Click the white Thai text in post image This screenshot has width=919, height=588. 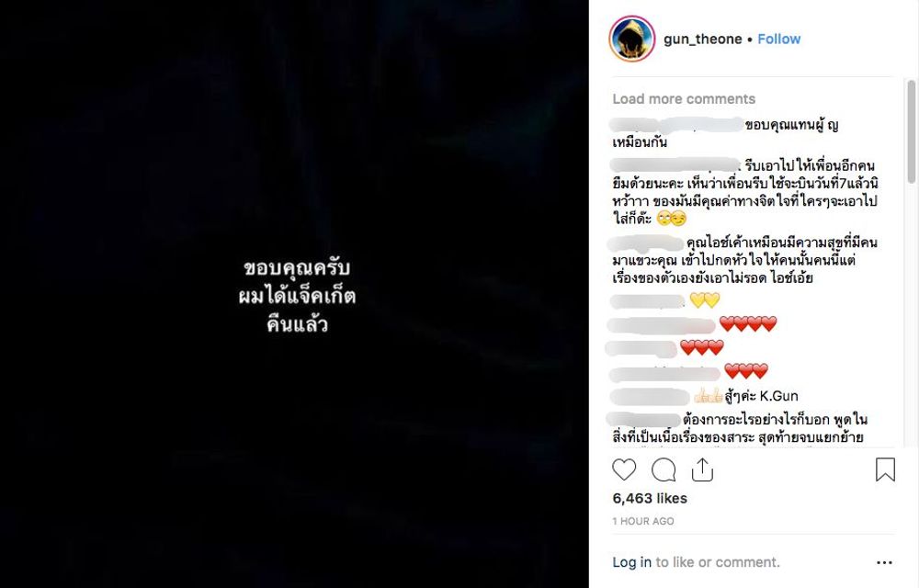click(x=297, y=297)
